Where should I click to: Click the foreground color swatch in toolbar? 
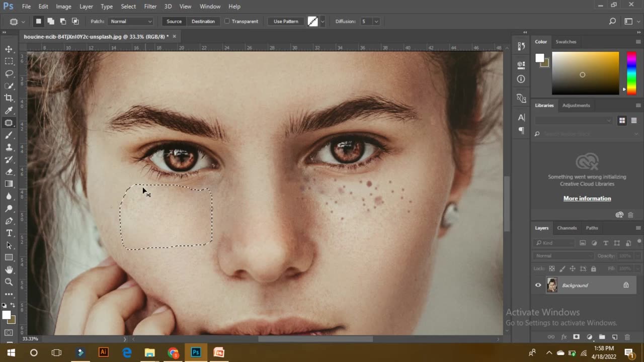coord(6,315)
